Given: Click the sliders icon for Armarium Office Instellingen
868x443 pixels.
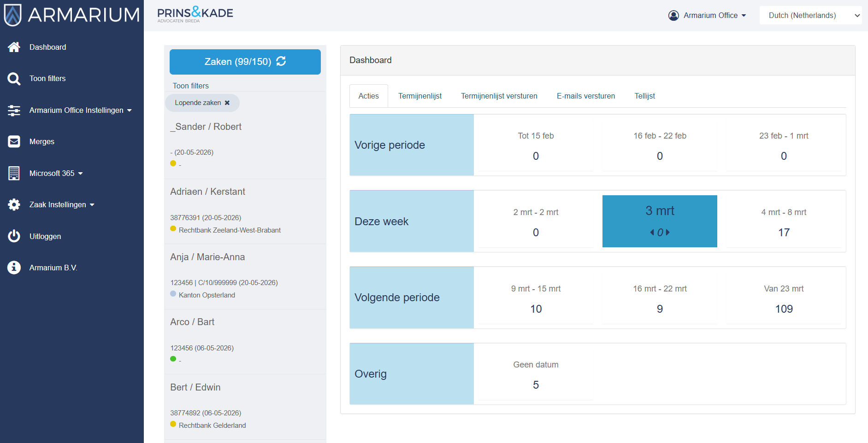Looking at the screenshot, I should [x=14, y=111].
